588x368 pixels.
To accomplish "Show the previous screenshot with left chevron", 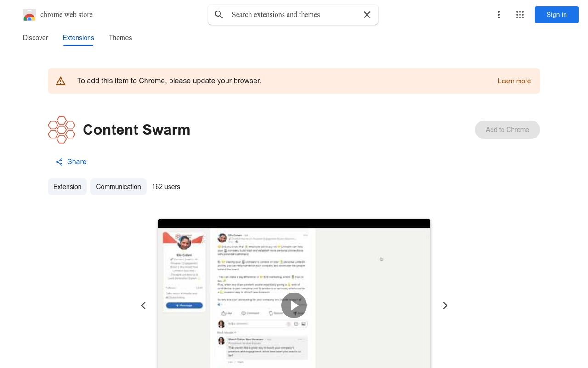I will (x=143, y=305).
